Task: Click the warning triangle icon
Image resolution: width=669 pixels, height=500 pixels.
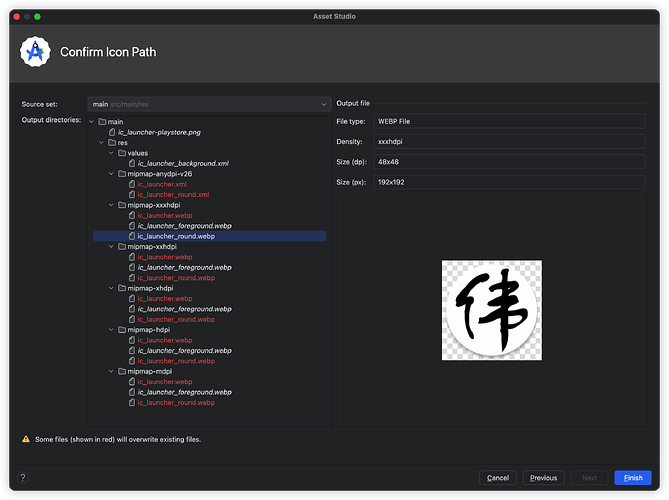Action: coord(26,439)
